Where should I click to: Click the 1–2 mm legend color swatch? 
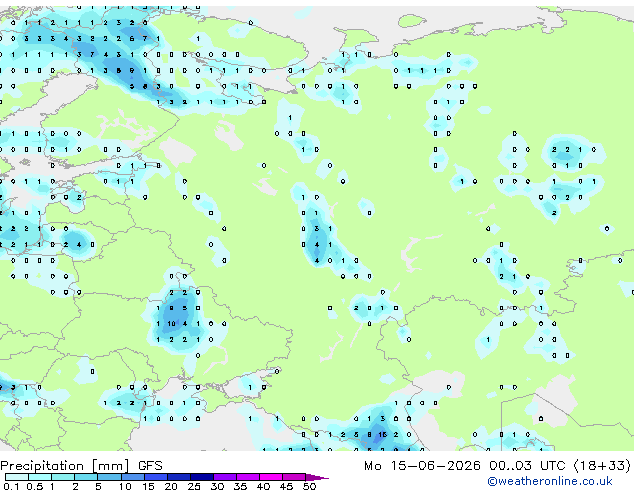63,477
